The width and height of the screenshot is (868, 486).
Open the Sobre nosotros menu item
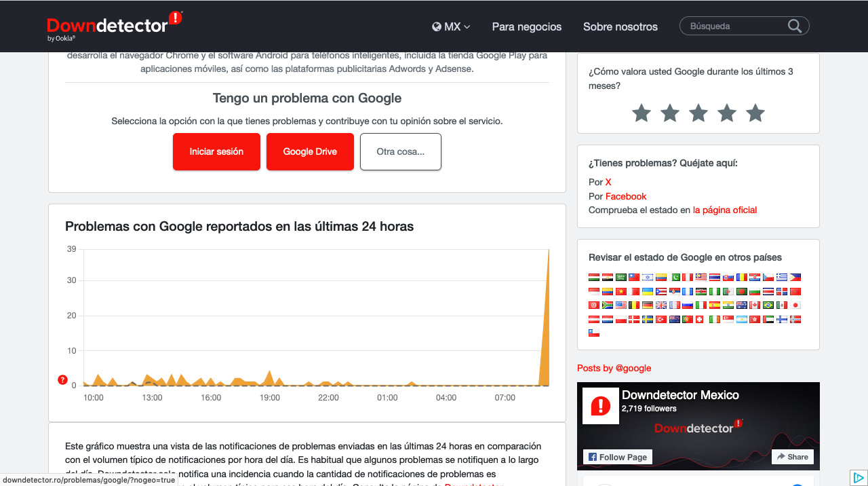click(620, 26)
